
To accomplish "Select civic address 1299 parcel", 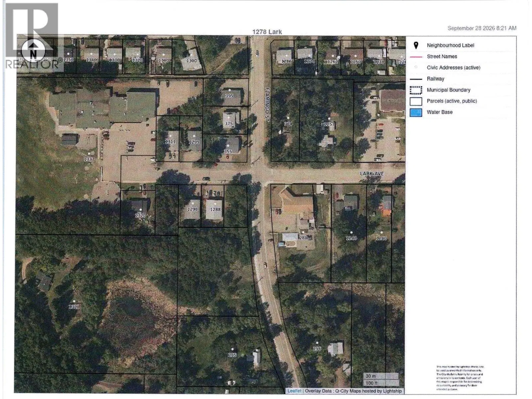I will click(194, 142).
